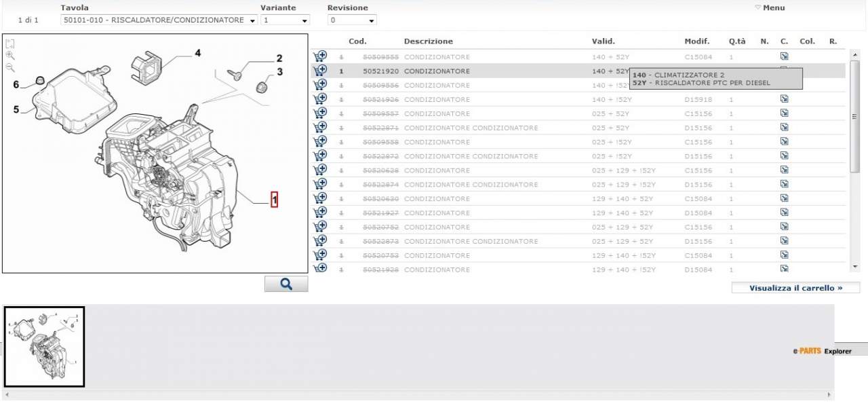Fit diagram to frame icon

[x=9, y=44]
